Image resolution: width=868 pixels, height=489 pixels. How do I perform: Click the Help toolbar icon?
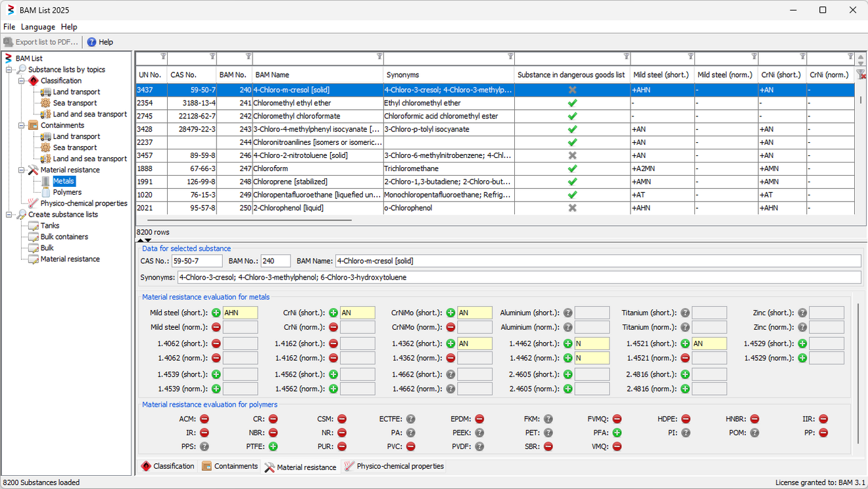(x=91, y=42)
